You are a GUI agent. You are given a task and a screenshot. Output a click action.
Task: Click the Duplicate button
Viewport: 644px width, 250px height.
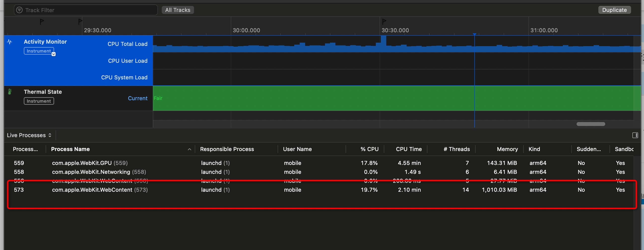tap(614, 10)
